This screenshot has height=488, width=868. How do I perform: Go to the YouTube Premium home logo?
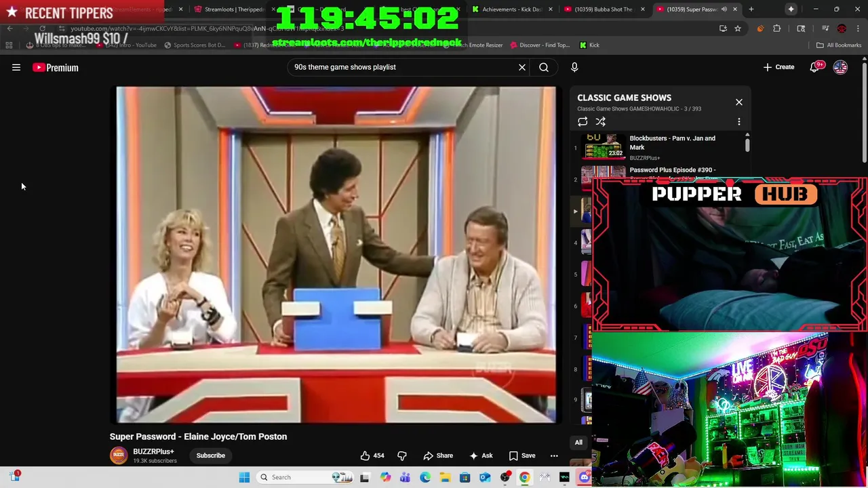point(56,67)
